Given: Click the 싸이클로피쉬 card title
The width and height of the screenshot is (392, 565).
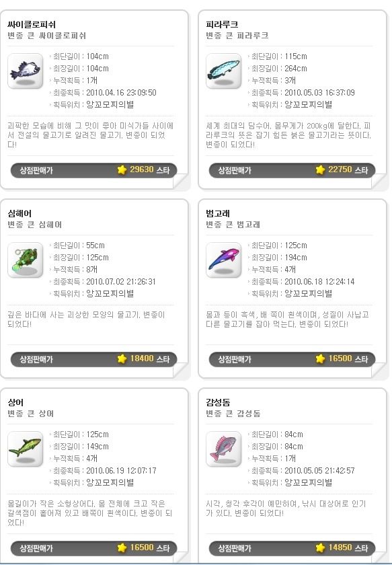Looking at the screenshot, I should click(32, 24).
